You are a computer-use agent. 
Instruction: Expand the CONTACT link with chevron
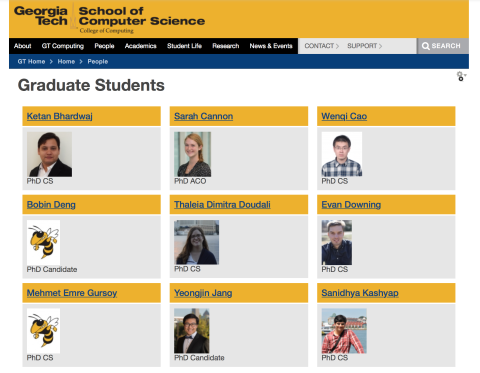pos(322,46)
